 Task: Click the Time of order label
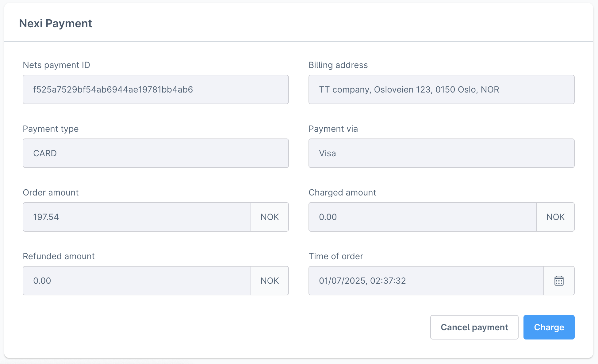[336, 256]
